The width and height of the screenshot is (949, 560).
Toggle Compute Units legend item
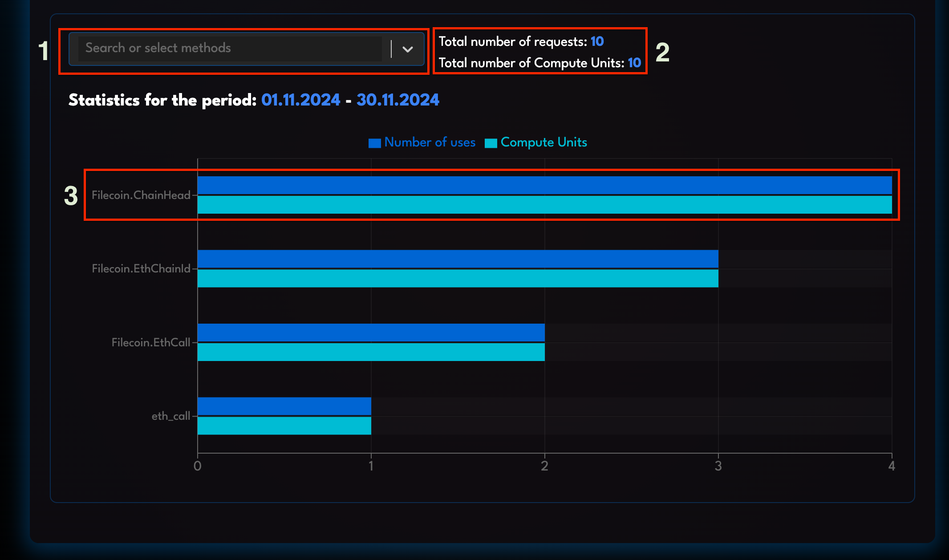tap(543, 142)
